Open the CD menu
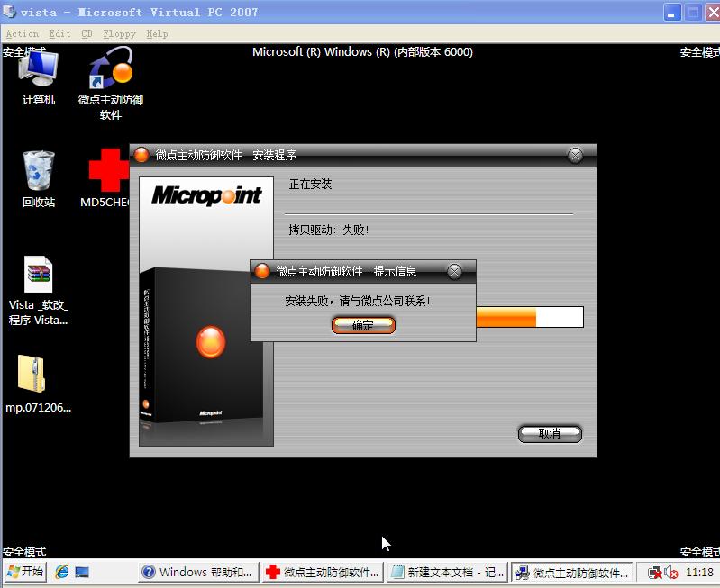Image resolution: width=720 pixels, height=588 pixels. tap(87, 33)
